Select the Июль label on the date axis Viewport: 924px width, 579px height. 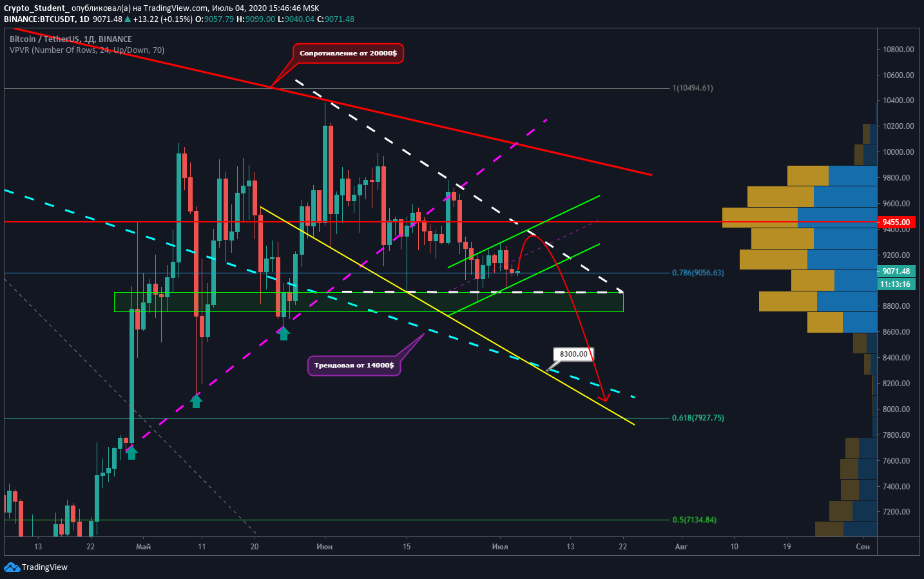pos(501,547)
